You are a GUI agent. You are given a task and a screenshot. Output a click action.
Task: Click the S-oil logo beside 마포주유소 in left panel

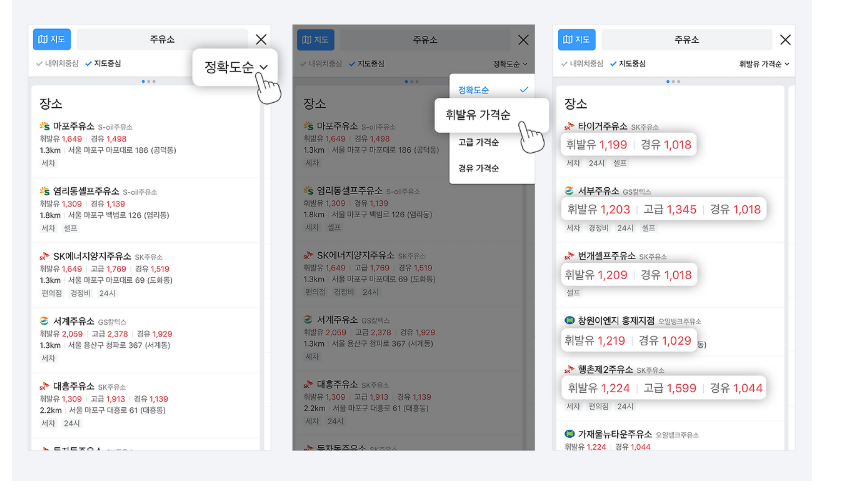(x=44, y=126)
